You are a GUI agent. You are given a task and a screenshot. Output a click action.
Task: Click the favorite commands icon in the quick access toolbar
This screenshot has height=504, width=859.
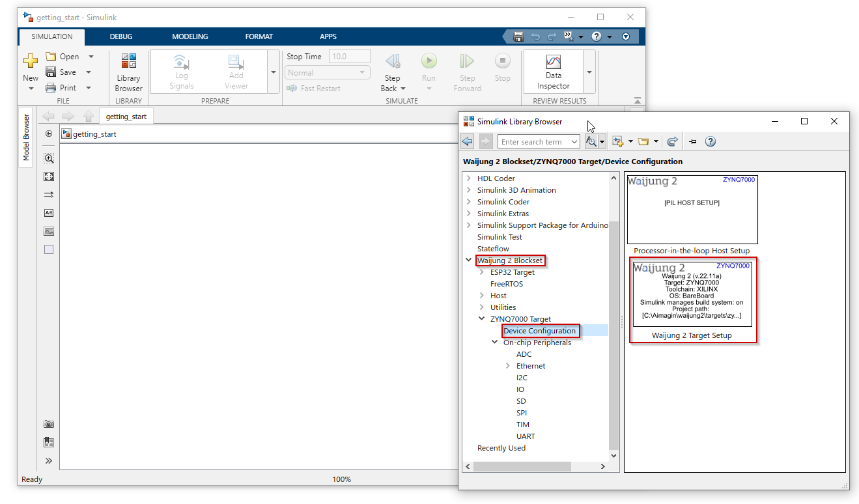pos(568,36)
